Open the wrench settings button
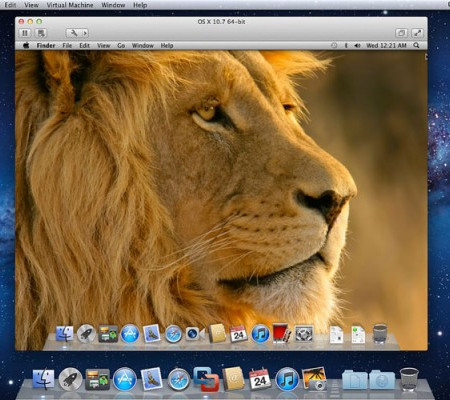 pyautogui.click(x=74, y=33)
